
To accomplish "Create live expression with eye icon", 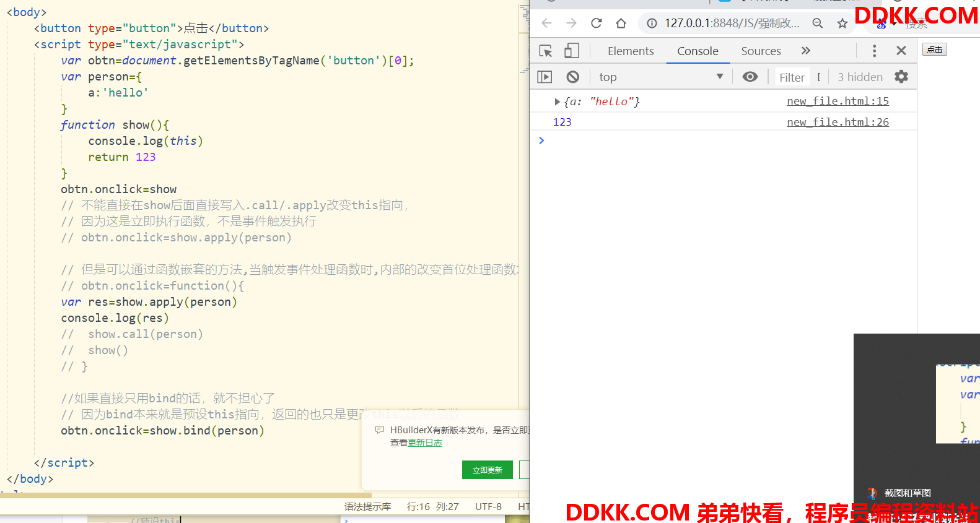I will (x=750, y=77).
